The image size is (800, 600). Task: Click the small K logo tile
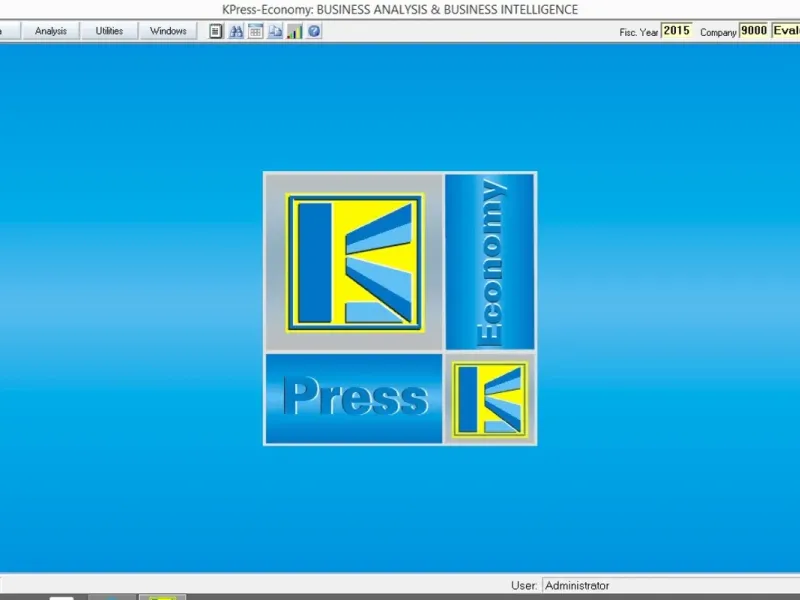tap(490, 399)
